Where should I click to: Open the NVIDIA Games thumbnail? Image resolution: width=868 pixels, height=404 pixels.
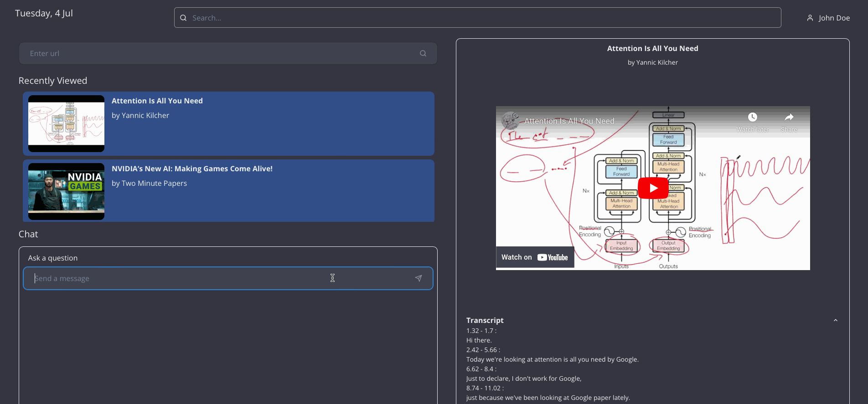66,191
